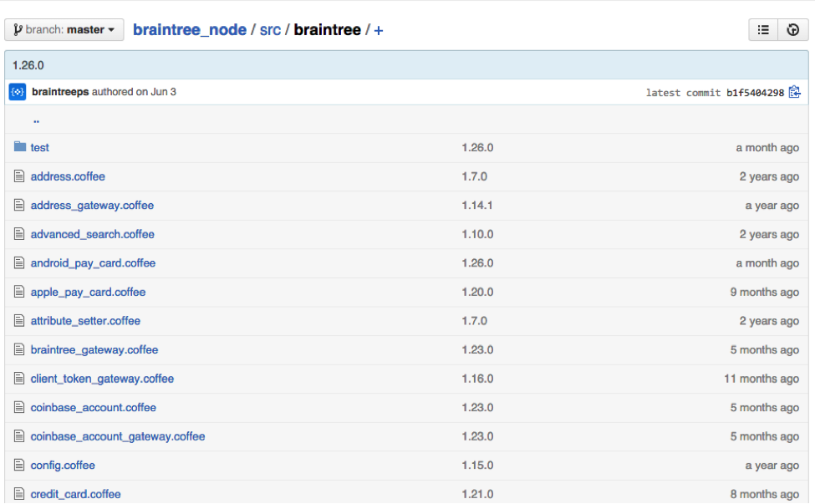Click the 1.26.0 commit title in header

tap(28, 65)
